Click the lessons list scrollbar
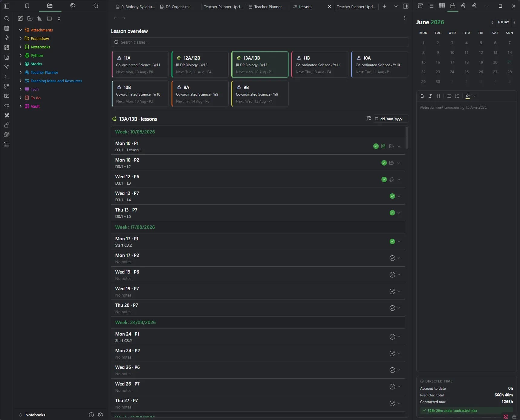 407,138
